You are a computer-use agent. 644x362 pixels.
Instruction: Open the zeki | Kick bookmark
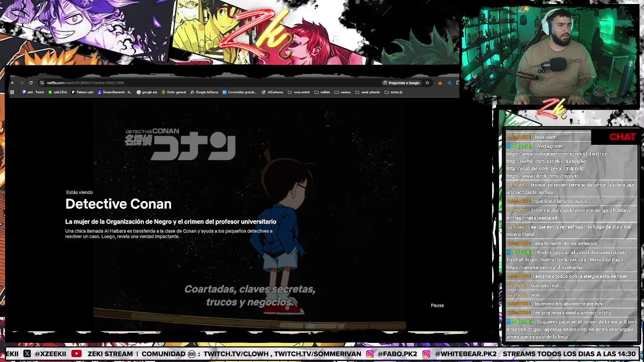click(58, 92)
